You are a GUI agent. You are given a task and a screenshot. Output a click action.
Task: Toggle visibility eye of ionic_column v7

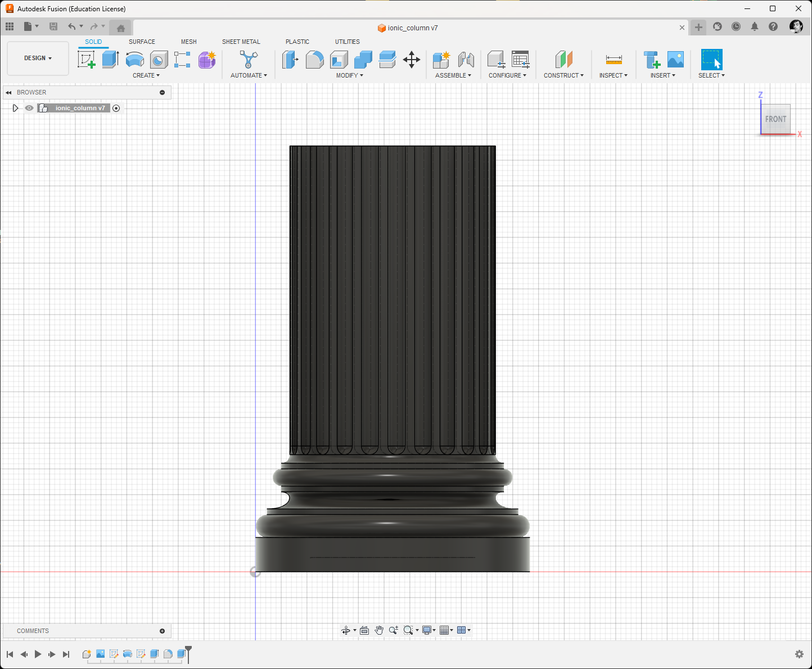tap(29, 108)
